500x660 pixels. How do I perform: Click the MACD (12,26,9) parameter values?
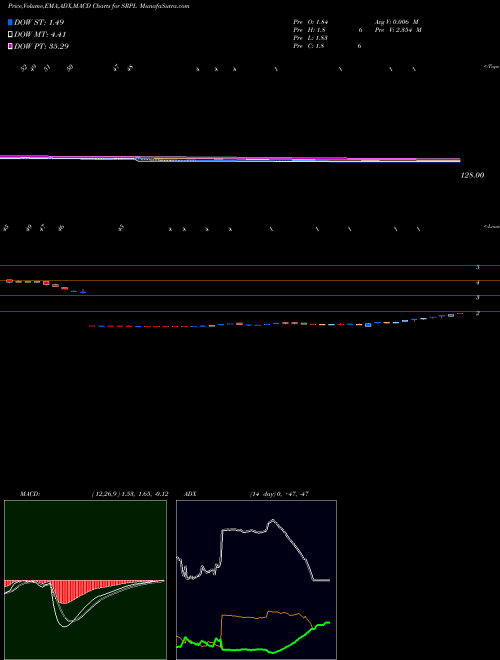[130, 494]
